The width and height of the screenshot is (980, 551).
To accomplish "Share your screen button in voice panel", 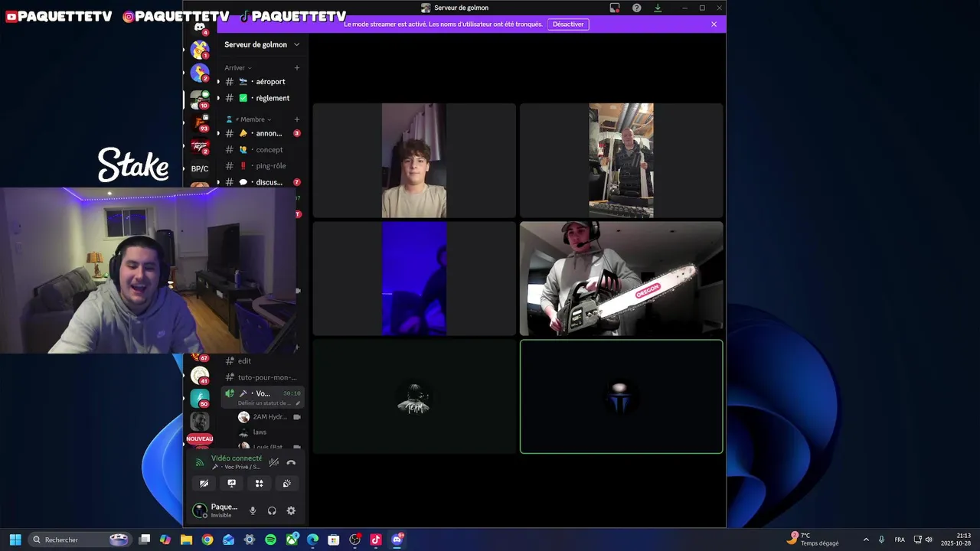I will click(231, 484).
